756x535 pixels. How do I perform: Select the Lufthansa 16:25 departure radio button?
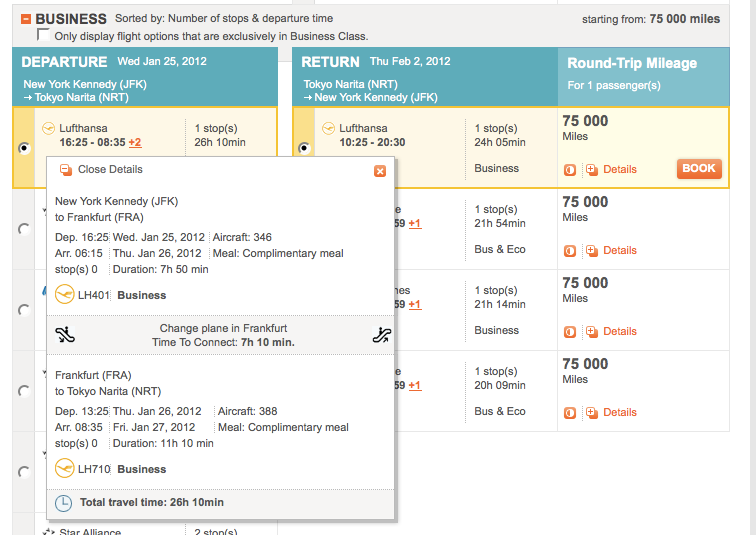(24, 148)
